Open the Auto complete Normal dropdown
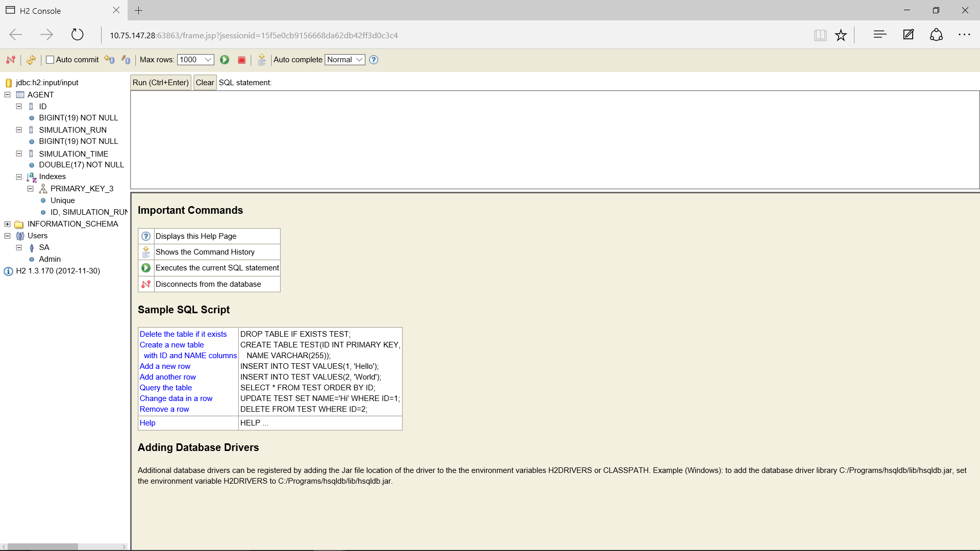The image size is (980, 551). point(345,60)
